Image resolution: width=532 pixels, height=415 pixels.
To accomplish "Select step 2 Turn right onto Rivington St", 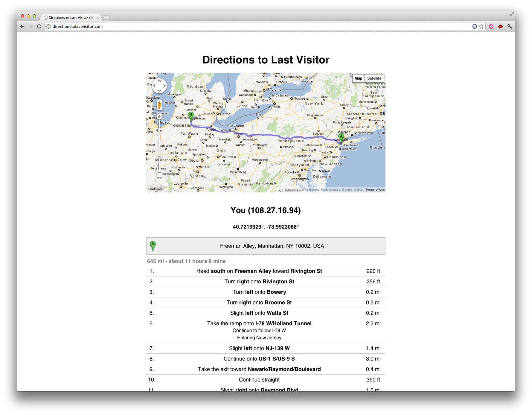I will [266, 282].
